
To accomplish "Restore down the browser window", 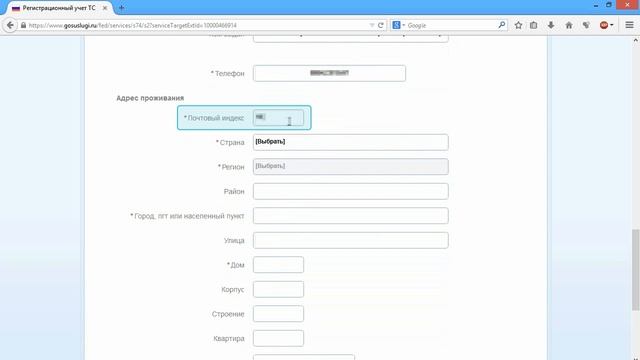I will point(609,5).
